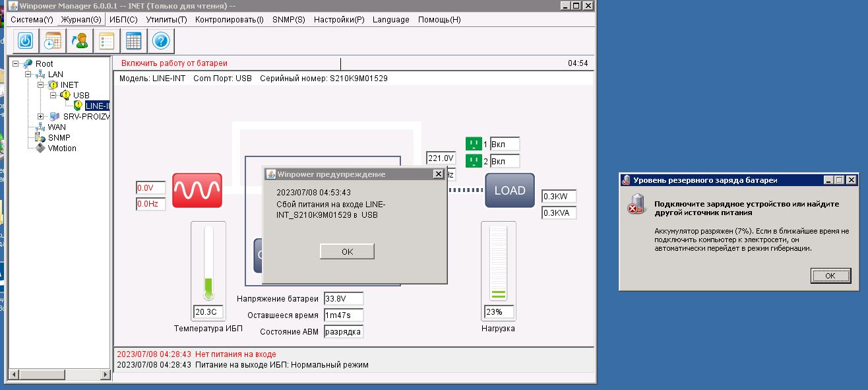The image size is (868, 390).
Task: Select the WAN tree item label
Action: (57, 127)
